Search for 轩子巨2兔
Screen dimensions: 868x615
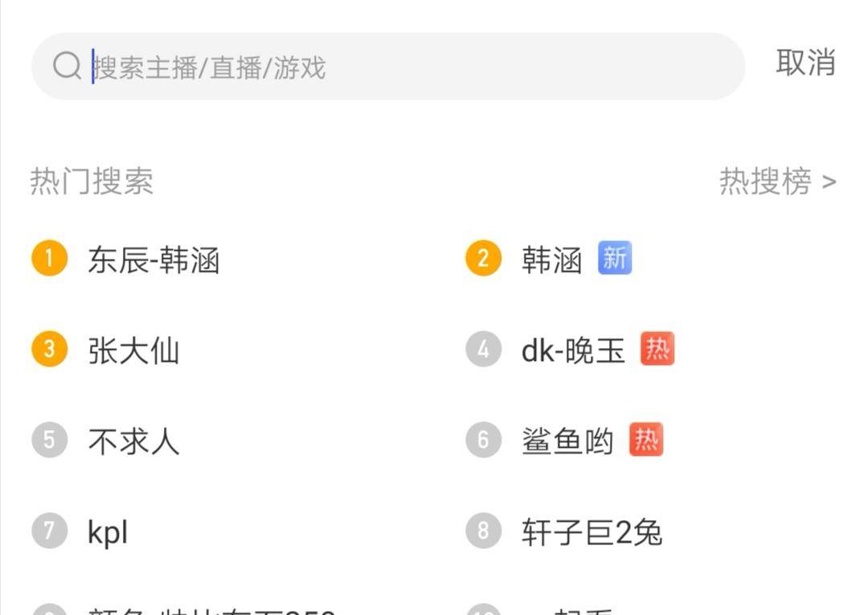tap(592, 532)
